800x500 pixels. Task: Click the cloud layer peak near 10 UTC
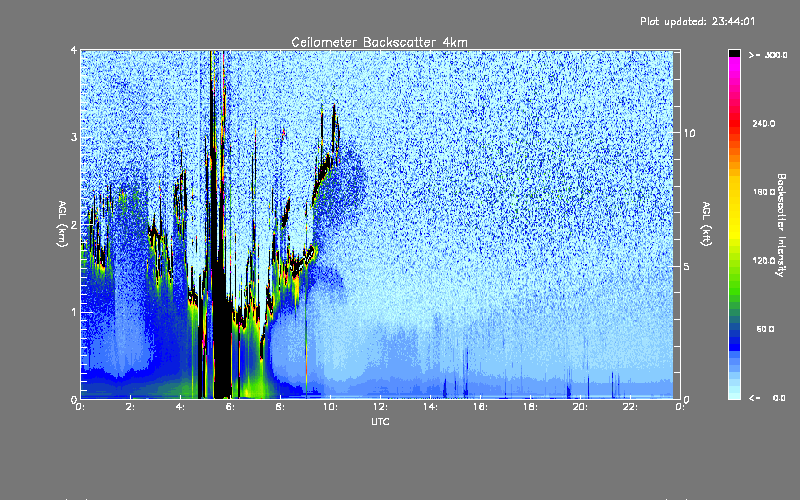pos(334,122)
